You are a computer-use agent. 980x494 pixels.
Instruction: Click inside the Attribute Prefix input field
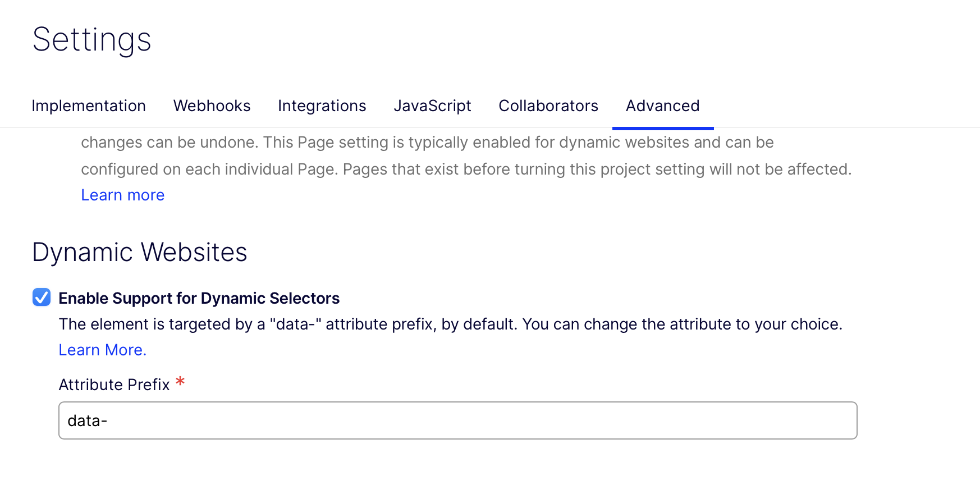(x=457, y=420)
